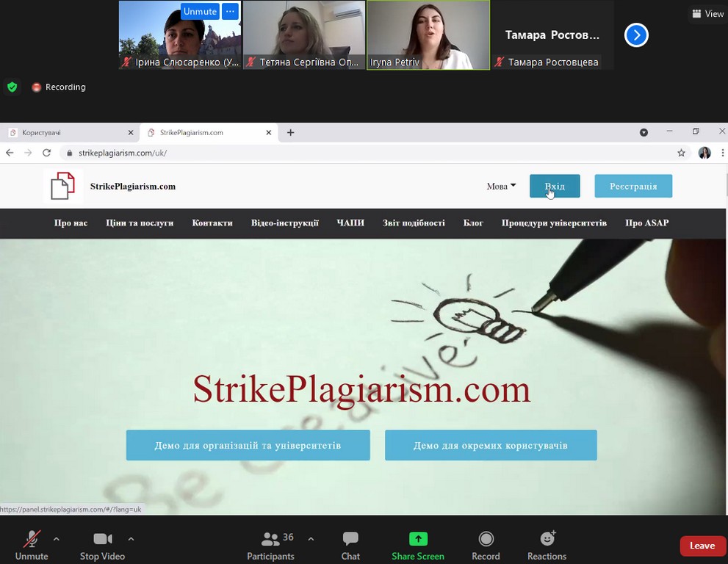Expand video options arrow next to Stop Video
The width and height of the screenshot is (728, 564).
coord(131,538)
